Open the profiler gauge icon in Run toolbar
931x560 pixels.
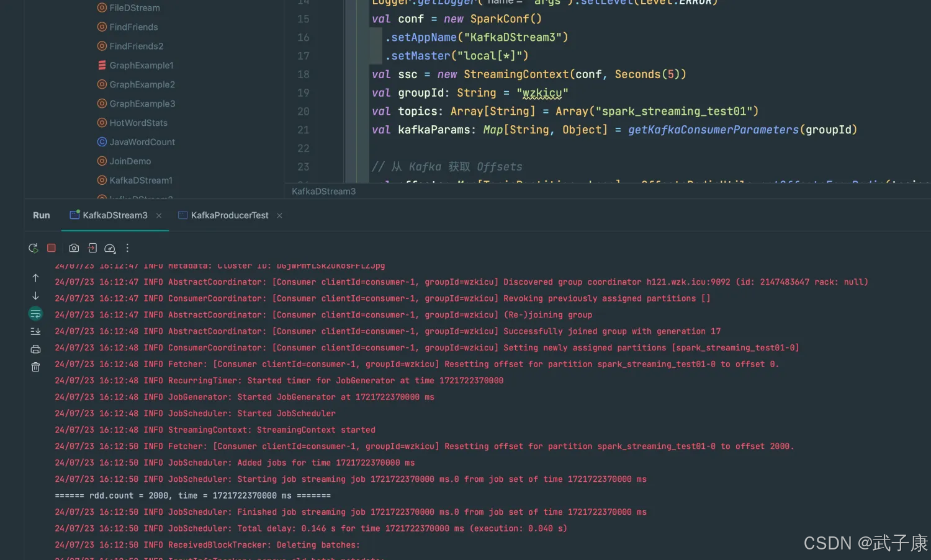[x=110, y=248]
